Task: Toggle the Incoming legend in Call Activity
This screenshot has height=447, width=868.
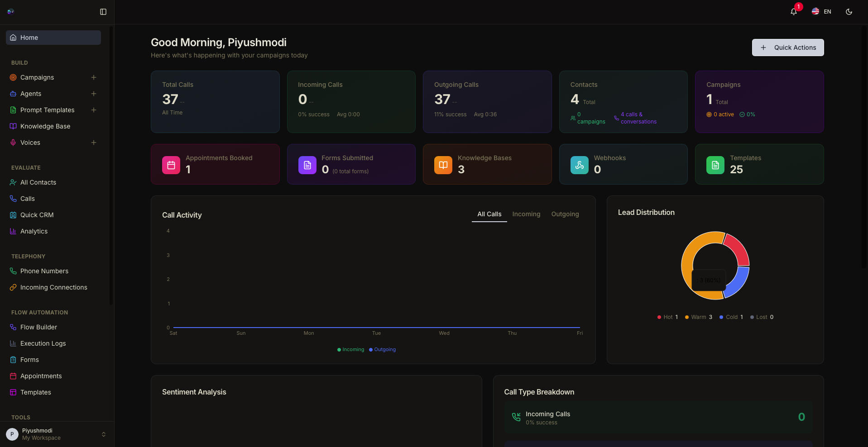Action: [x=350, y=349]
